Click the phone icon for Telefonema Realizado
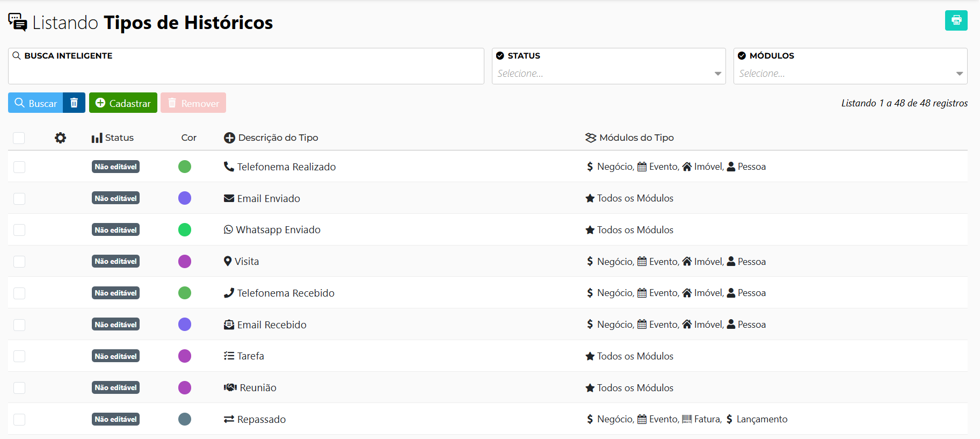This screenshot has width=980, height=439. point(229,167)
